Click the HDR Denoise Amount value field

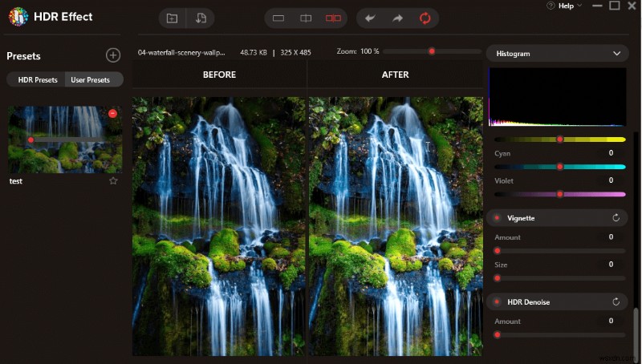pyautogui.click(x=611, y=321)
